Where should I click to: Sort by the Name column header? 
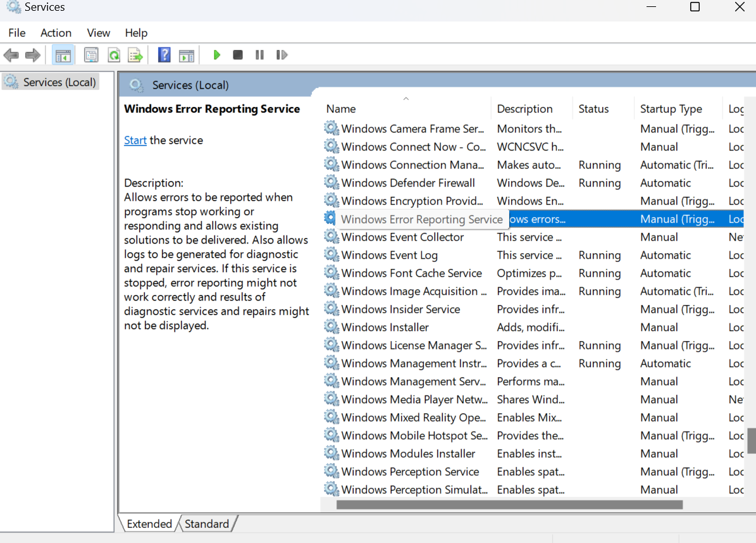(x=406, y=109)
